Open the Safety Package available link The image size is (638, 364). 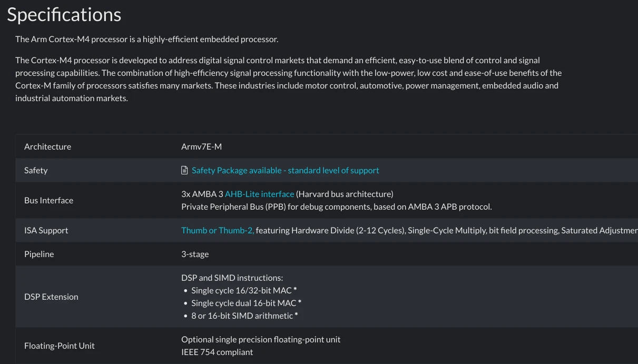[285, 170]
